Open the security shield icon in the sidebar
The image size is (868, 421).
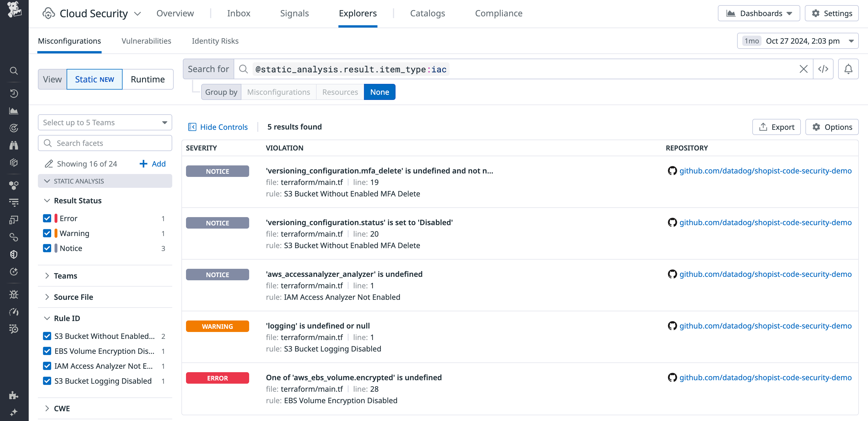(x=13, y=254)
